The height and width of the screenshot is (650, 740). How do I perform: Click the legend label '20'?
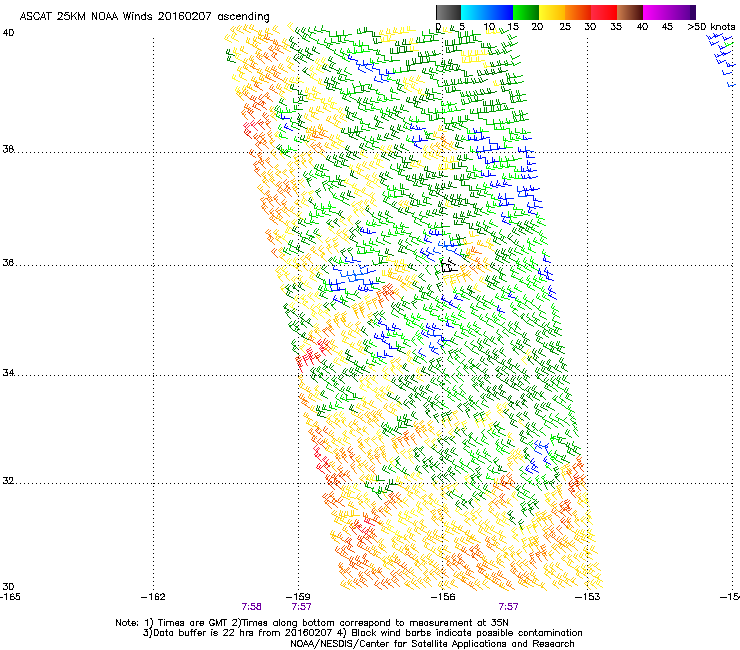pos(537,27)
